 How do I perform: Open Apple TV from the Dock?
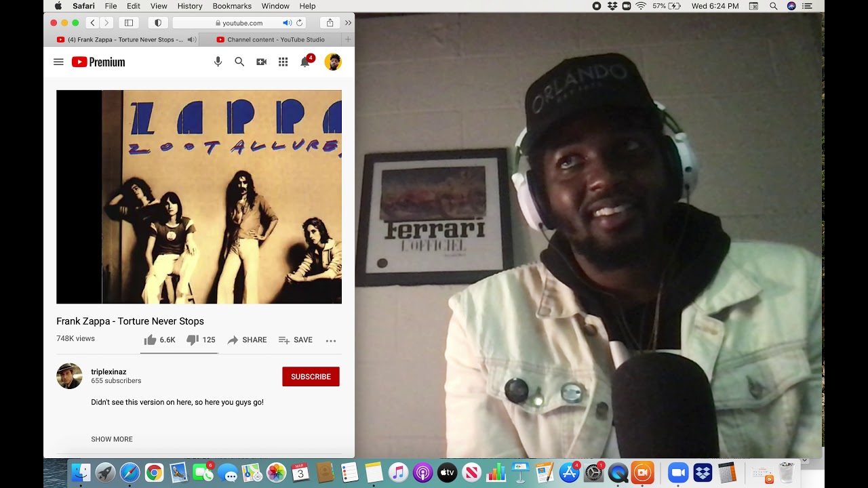coord(447,472)
